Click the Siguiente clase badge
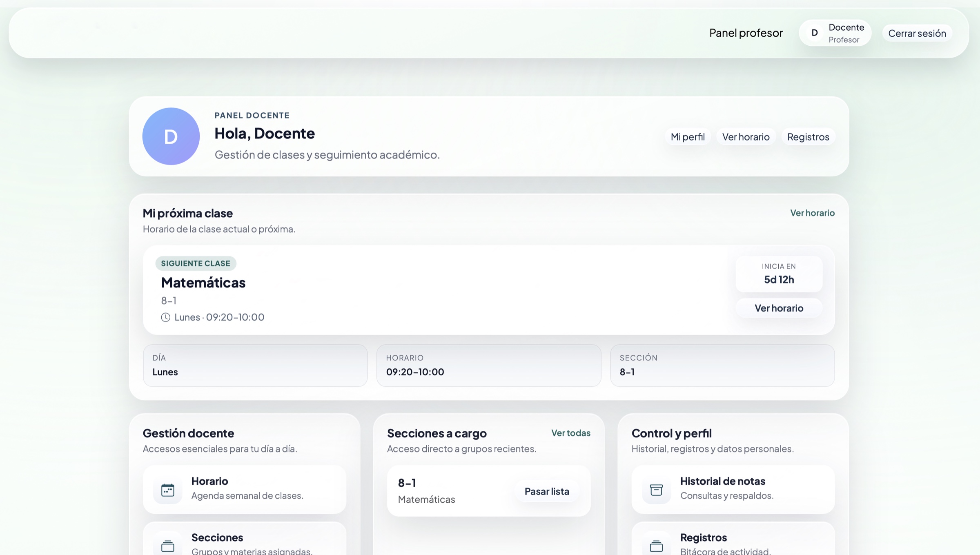 tap(196, 263)
